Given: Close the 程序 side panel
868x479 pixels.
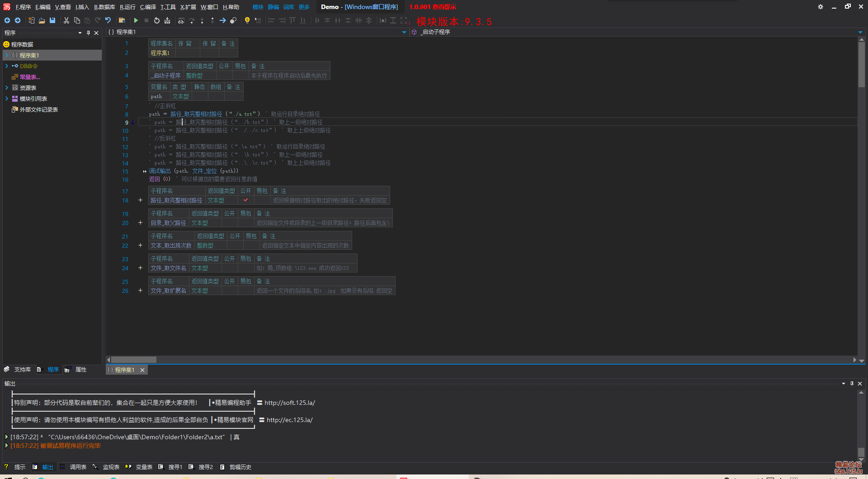Looking at the screenshot, I should [96, 33].
